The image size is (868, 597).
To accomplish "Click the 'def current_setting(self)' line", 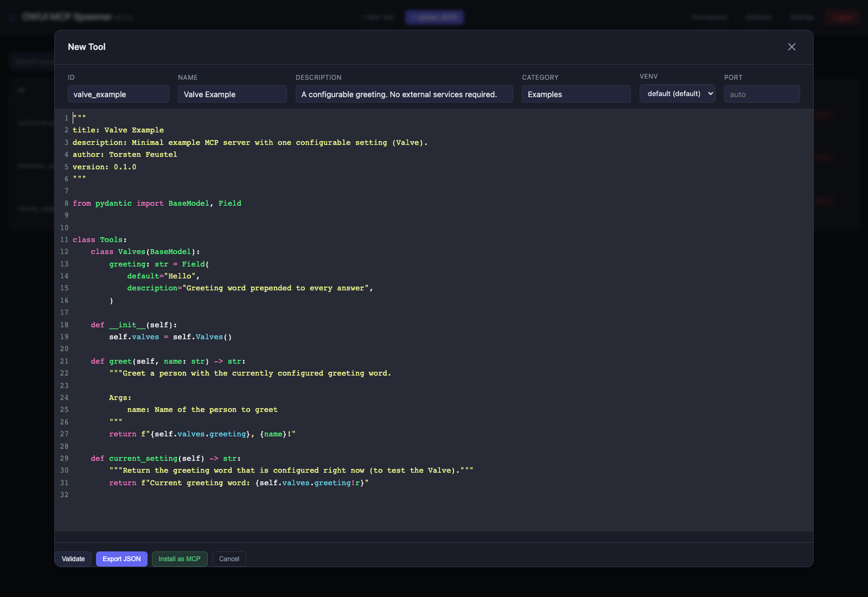I will click(166, 459).
